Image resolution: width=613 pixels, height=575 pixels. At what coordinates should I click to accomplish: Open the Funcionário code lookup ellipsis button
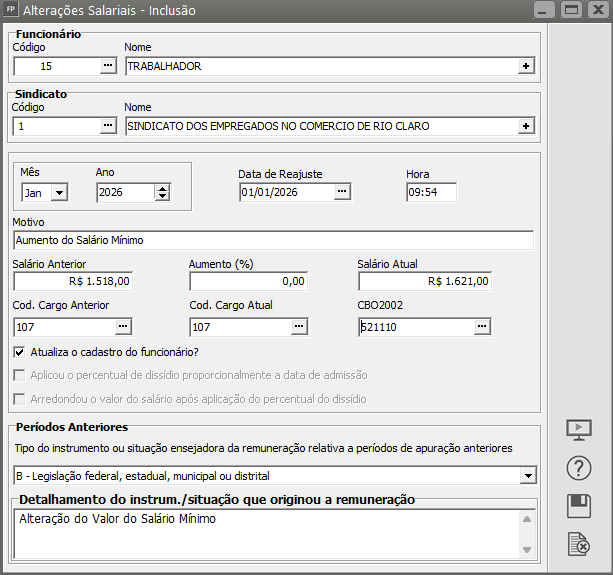[x=108, y=67]
